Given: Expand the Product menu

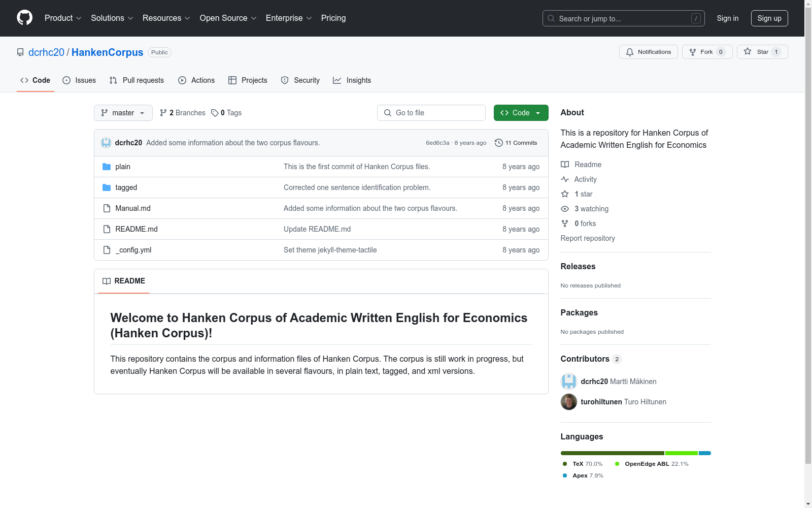Looking at the screenshot, I should [x=63, y=18].
